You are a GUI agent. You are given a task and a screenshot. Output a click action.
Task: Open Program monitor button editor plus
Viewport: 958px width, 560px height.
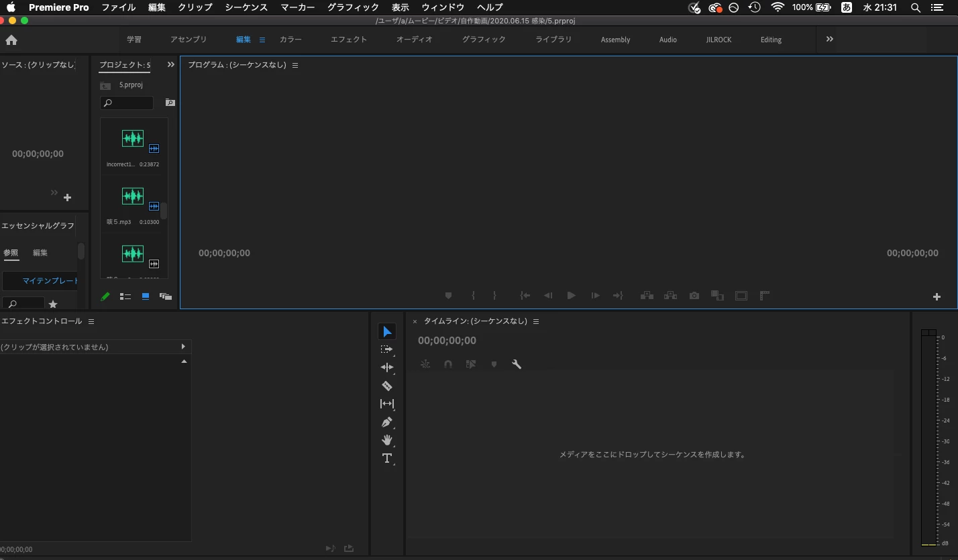click(x=937, y=297)
